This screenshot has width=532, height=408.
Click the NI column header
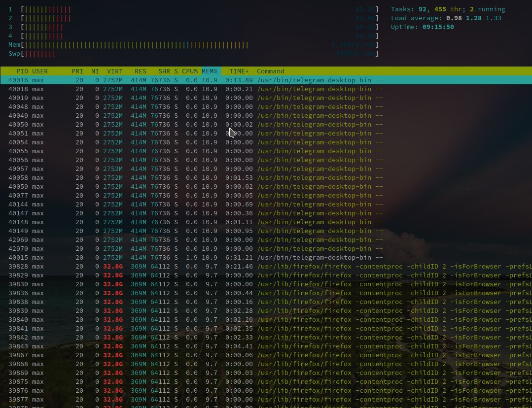[95, 71]
